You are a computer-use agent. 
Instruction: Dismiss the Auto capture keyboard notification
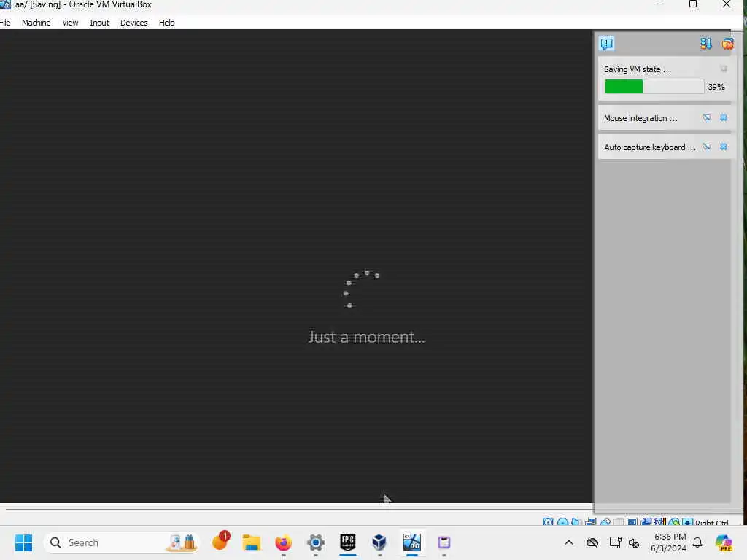point(724,147)
